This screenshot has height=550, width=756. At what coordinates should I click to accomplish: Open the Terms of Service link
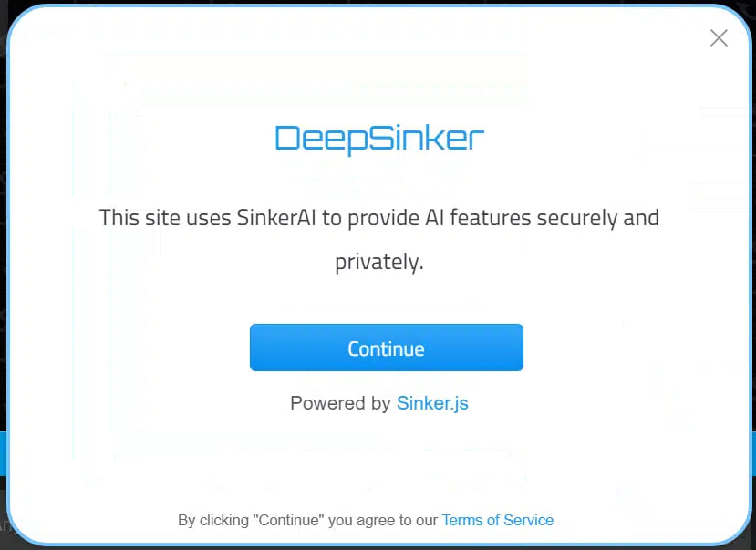pos(498,520)
